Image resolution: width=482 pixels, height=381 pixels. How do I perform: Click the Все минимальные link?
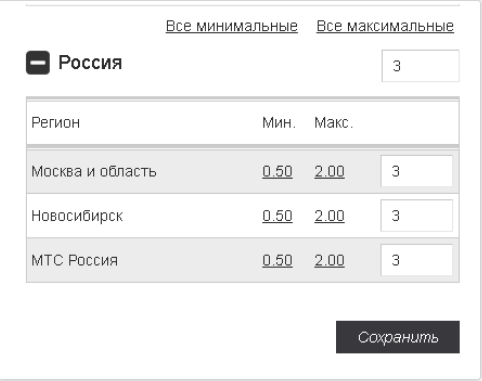point(232,26)
